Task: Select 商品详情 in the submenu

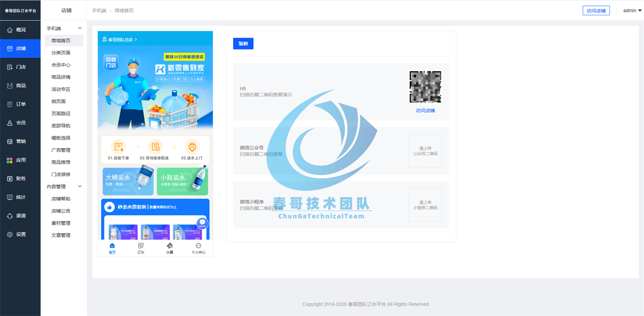Action: 61,77
